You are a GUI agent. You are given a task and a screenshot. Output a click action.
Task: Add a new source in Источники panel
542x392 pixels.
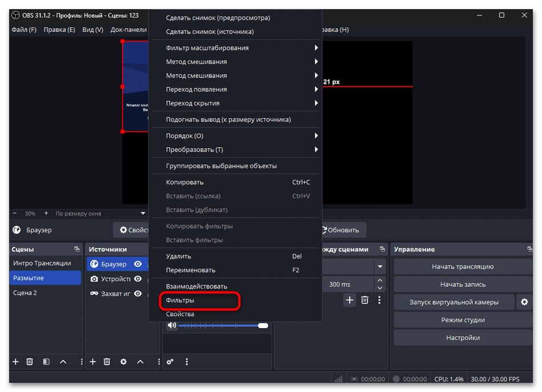[93, 362]
